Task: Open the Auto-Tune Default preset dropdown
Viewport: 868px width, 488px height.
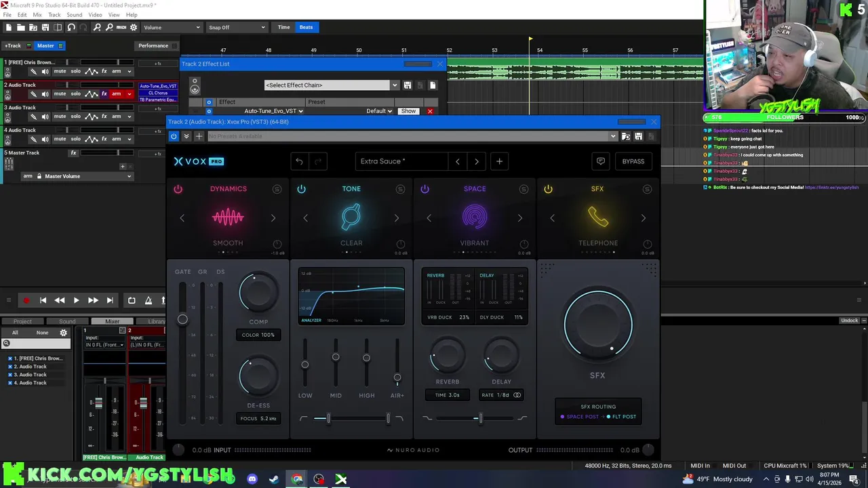Action: 379,111
